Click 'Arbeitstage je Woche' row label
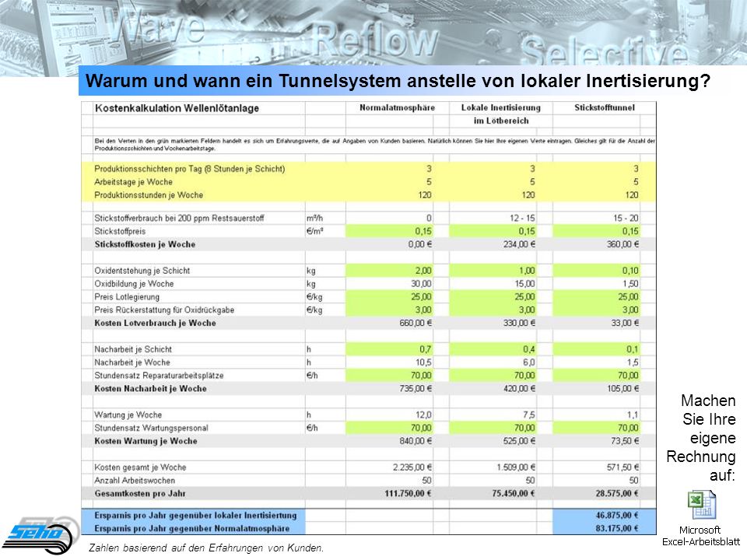This screenshot has width=747, height=560. point(133,182)
